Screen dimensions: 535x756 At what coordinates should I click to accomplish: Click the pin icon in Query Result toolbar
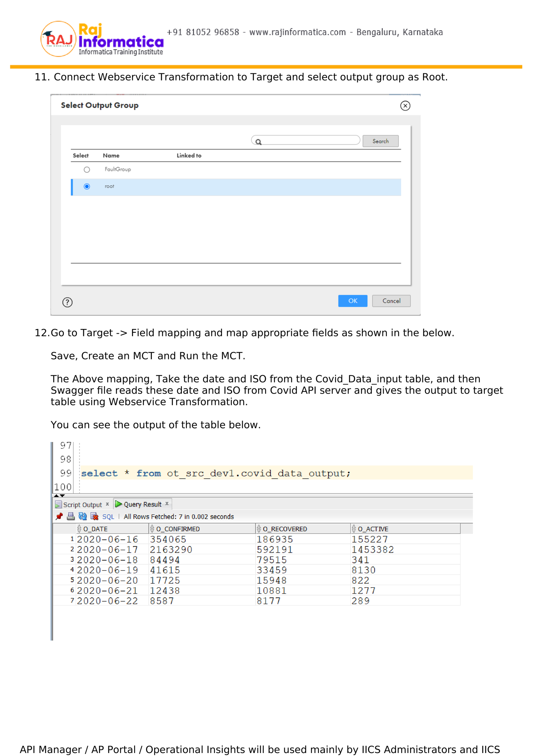[x=59, y=516]
